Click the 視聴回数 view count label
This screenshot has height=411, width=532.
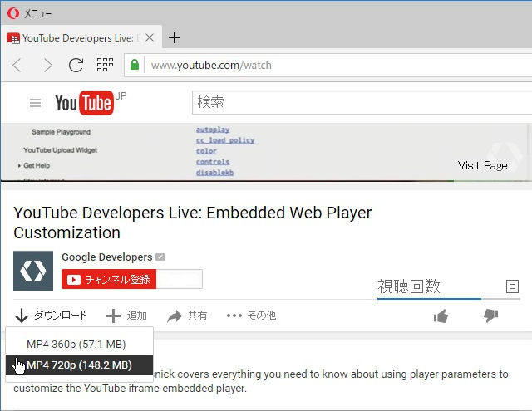point(409,286)
